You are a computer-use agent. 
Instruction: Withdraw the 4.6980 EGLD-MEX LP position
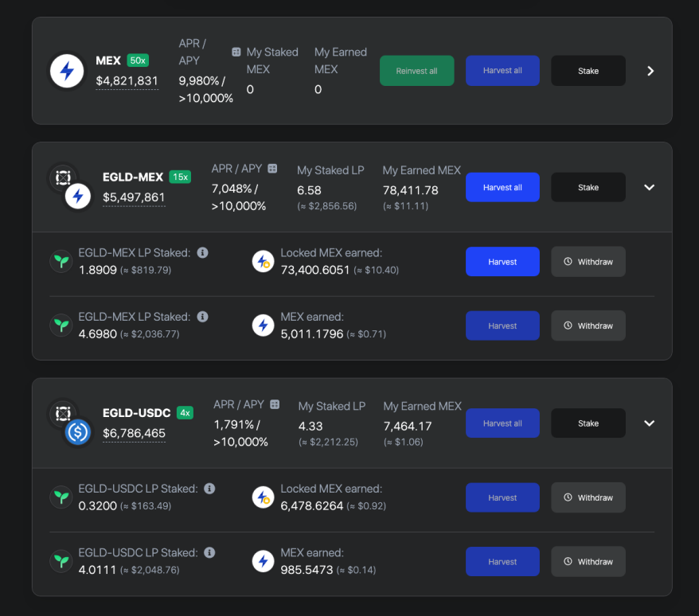[588, 326]
